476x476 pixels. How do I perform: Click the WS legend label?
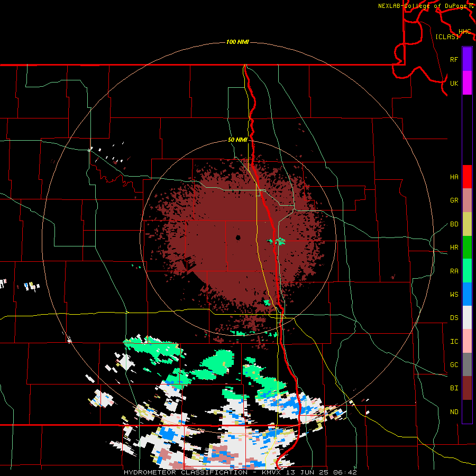click(454, 295)
